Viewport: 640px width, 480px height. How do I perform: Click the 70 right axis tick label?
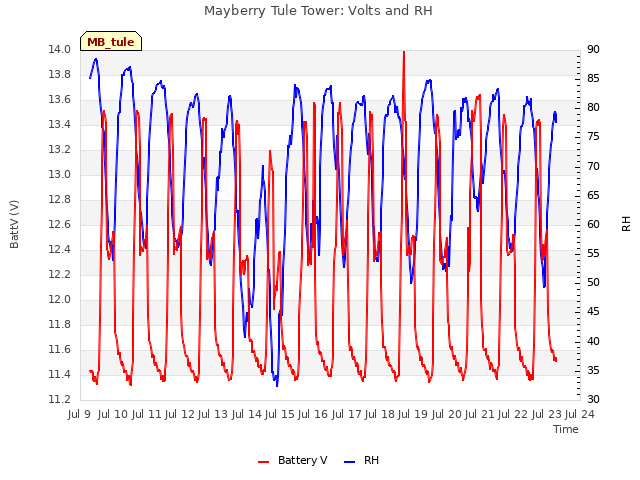point(593,166)
